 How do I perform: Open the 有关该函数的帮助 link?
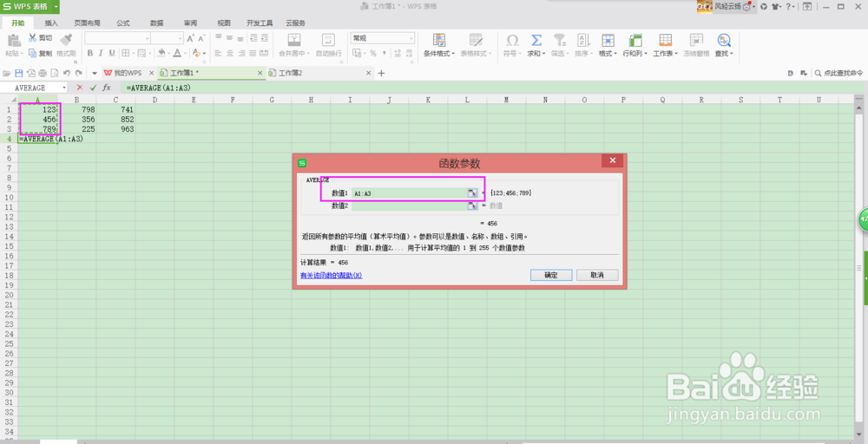coord(331,276)
